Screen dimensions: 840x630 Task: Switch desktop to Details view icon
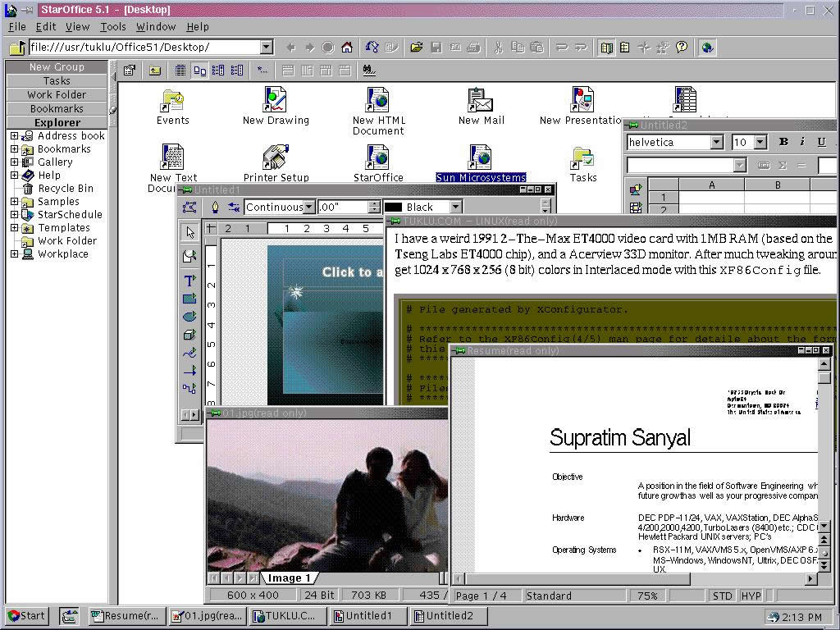click(180, 71)
